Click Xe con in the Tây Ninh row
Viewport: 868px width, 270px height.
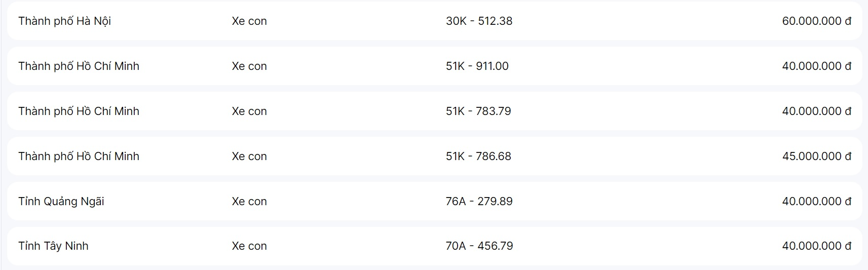click(x=249, y=246)
